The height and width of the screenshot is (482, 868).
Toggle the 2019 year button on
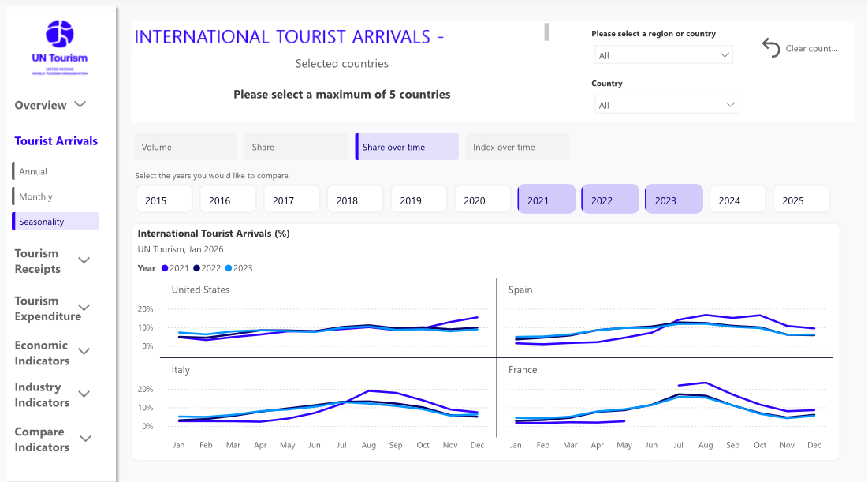(419, 200)
